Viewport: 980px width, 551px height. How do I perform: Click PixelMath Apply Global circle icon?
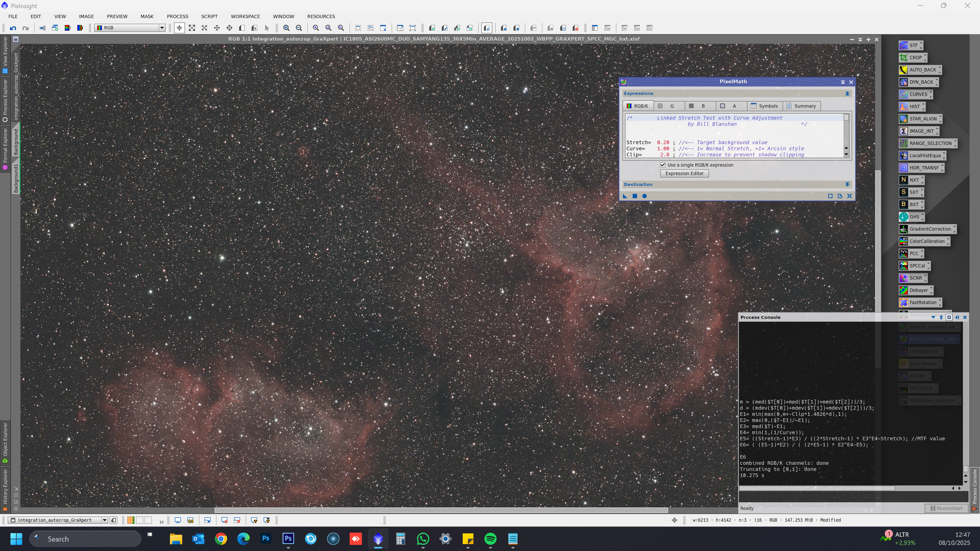pyautogui.click(x=644, y=196)
